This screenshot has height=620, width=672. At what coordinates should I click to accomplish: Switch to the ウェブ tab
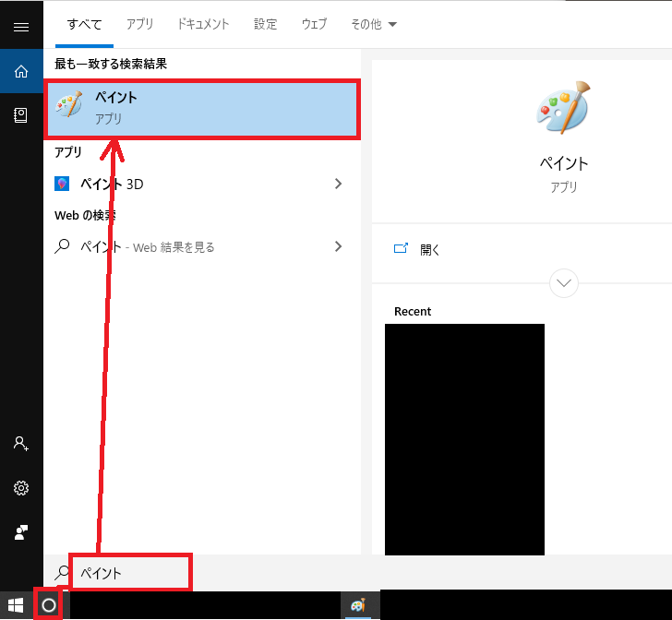coord(314,24)
